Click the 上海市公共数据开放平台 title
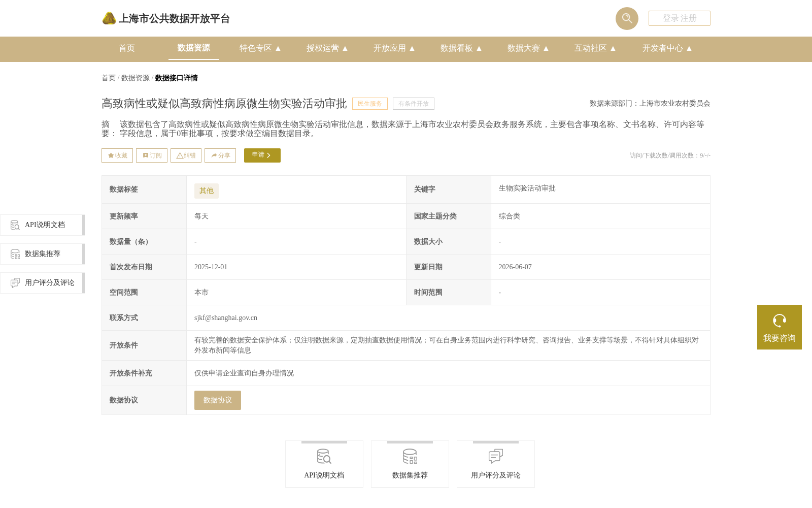 click(x=174, y=19)
